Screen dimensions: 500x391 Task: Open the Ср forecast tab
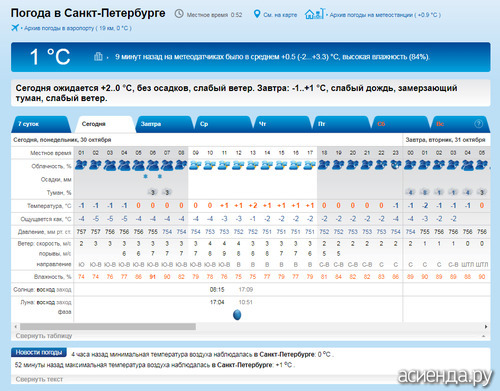(x=223, y=124)
